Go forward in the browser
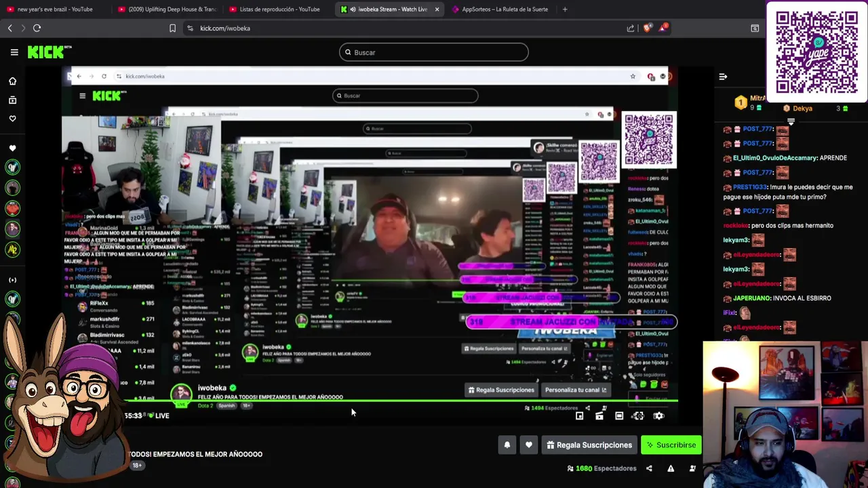This screenshot has height=488, width=868. (23, 28)
